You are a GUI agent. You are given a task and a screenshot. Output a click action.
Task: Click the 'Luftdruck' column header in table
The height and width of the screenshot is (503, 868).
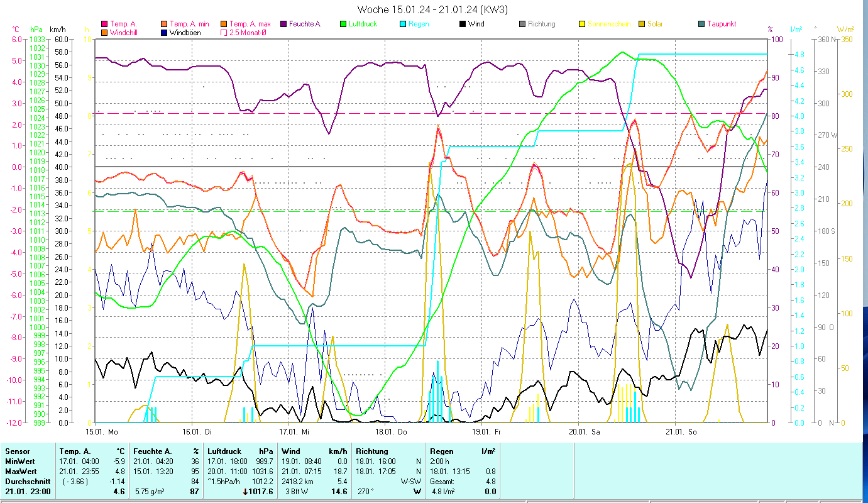point(223,451)
